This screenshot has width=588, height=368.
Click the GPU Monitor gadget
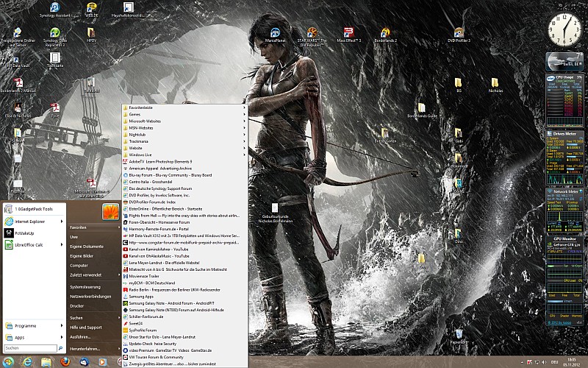(x=564, y=281)
